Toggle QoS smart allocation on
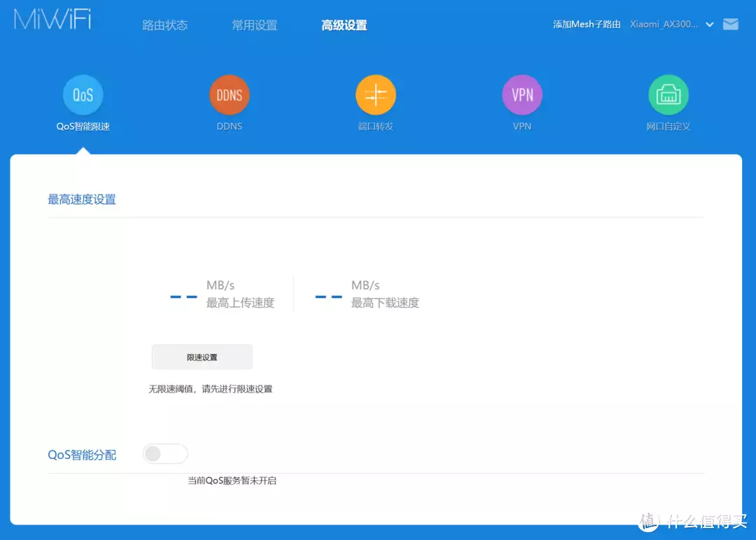Image resolution: width=756 pixels, height=540 pixels. pos(165,453)
